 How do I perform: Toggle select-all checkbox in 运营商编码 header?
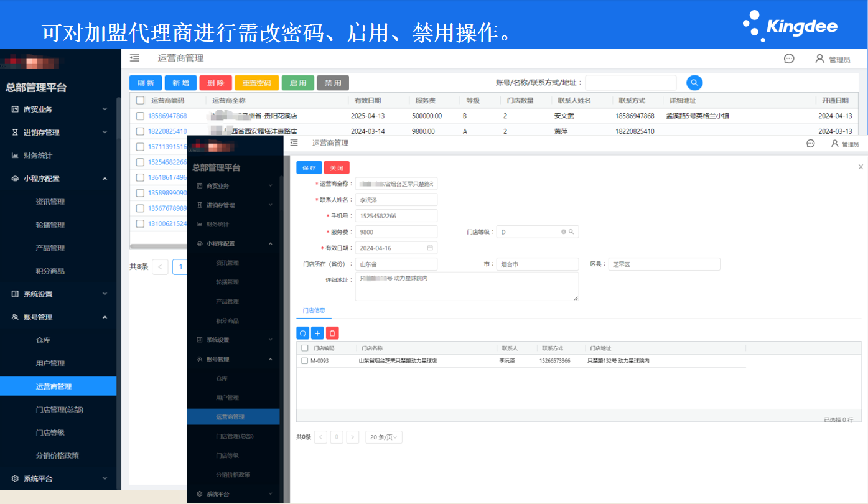(140, 100)
